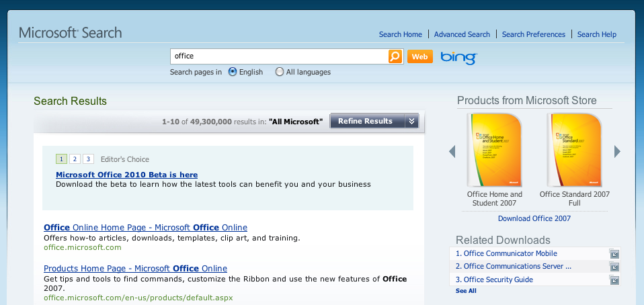The height and width of the screenshot is (305, 644).
Task: Click Office Standard 2007 Full box image
Action: click(x=575, y=150)
